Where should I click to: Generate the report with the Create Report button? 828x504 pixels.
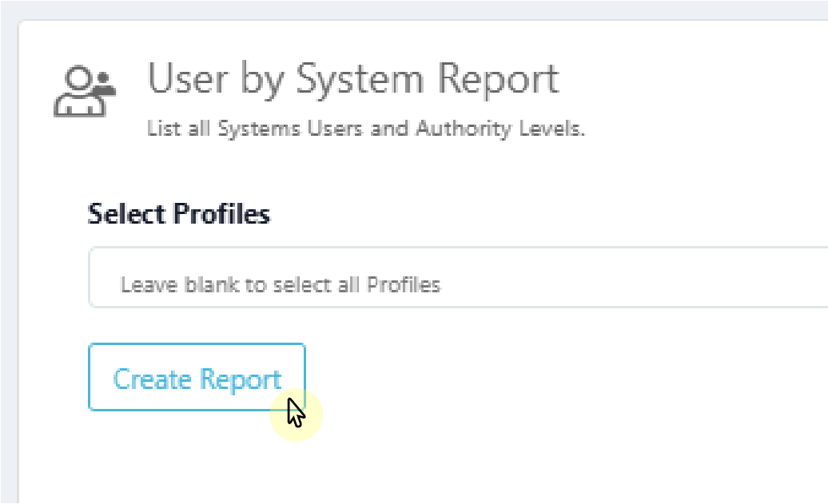tap(197, 377)
